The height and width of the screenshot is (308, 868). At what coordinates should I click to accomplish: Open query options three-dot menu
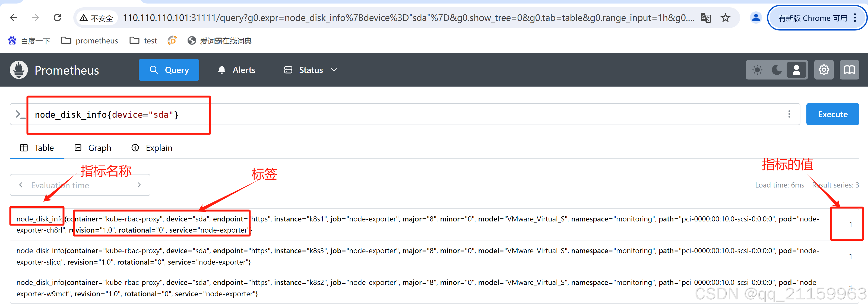coord(789,114)
